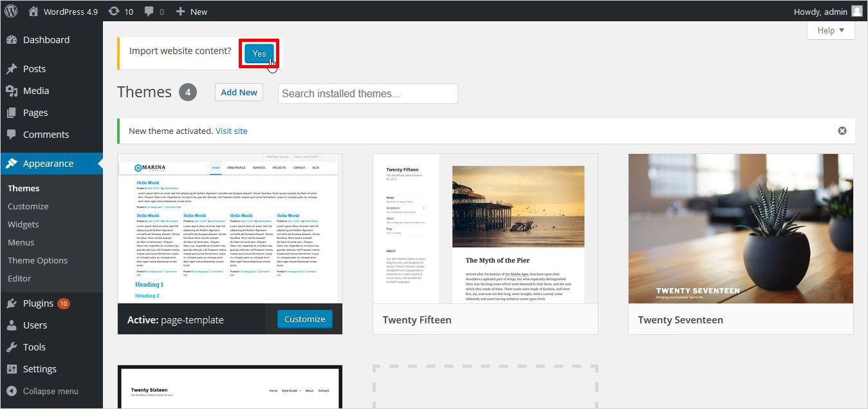This screenshot has width=868, height=409.
Task: Click the admin user avatar icon
Action: point(856,11)
